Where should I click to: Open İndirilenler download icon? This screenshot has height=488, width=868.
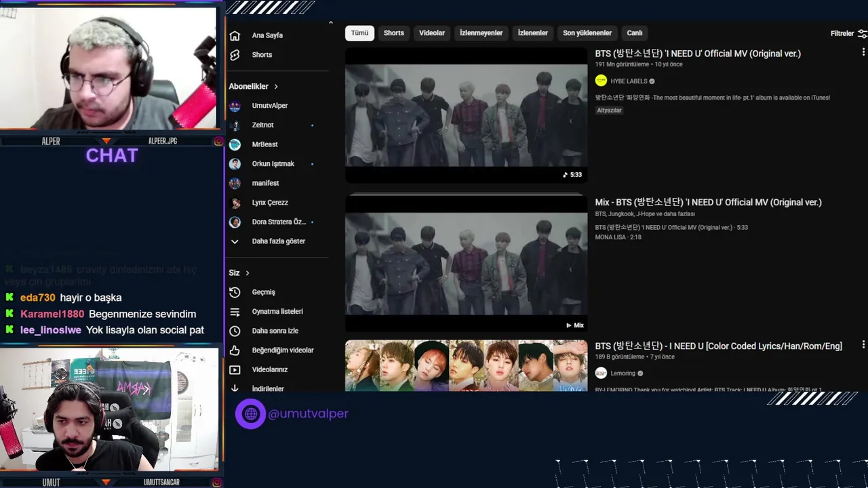click(235, 388)
